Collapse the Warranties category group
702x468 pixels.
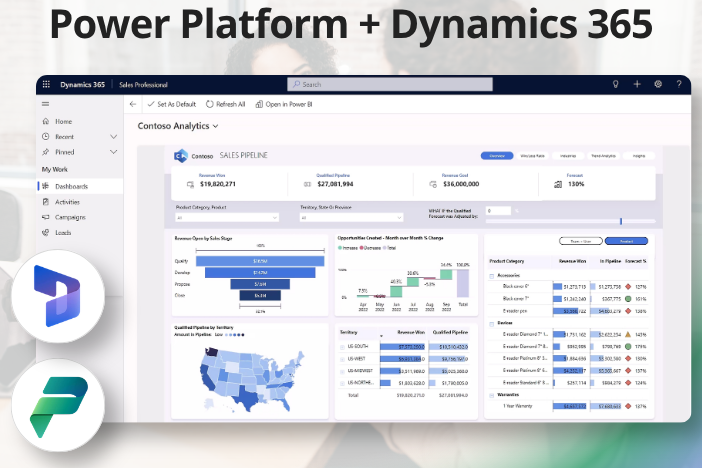tap(491, 395)
